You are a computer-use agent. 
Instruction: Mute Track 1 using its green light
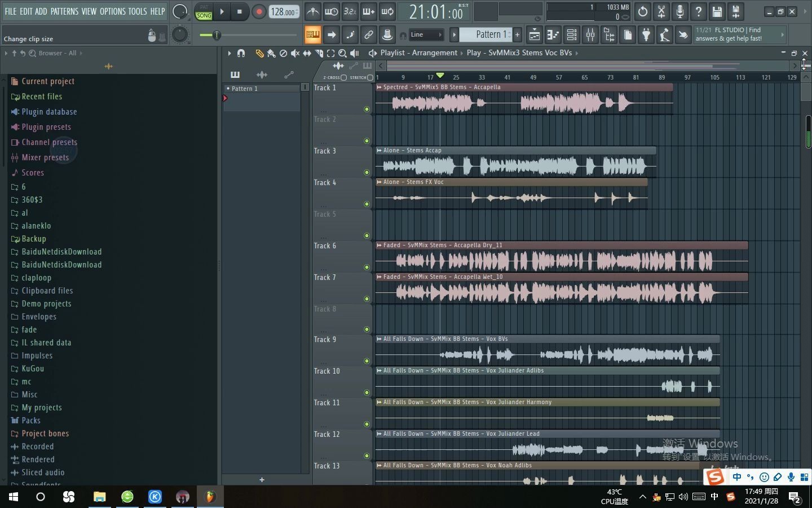[367, 109]
